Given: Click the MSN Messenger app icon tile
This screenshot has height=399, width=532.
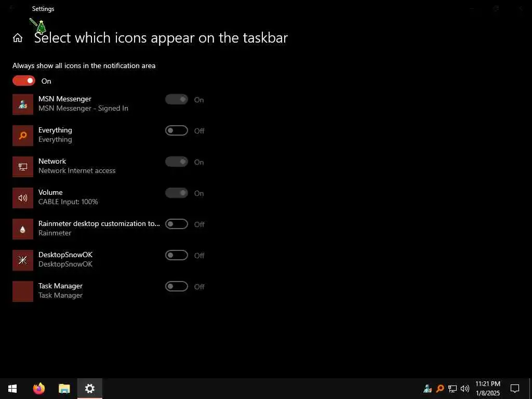Looking at the screenshot, I should [23, 104].
